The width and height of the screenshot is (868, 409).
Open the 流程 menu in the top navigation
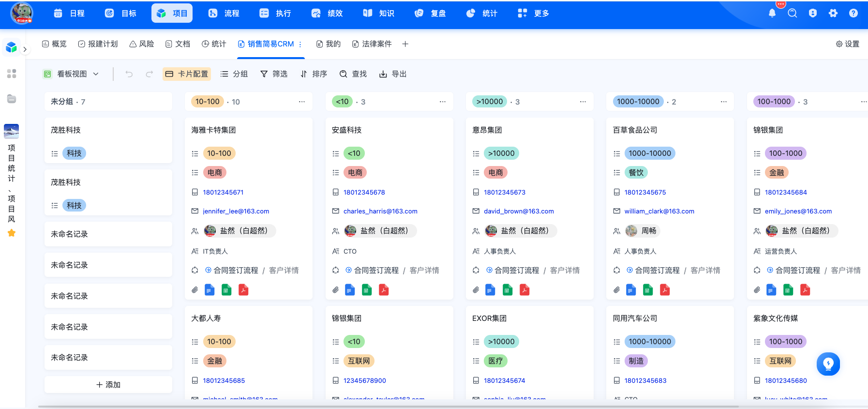pyautogui.click(x=224, y=14)
